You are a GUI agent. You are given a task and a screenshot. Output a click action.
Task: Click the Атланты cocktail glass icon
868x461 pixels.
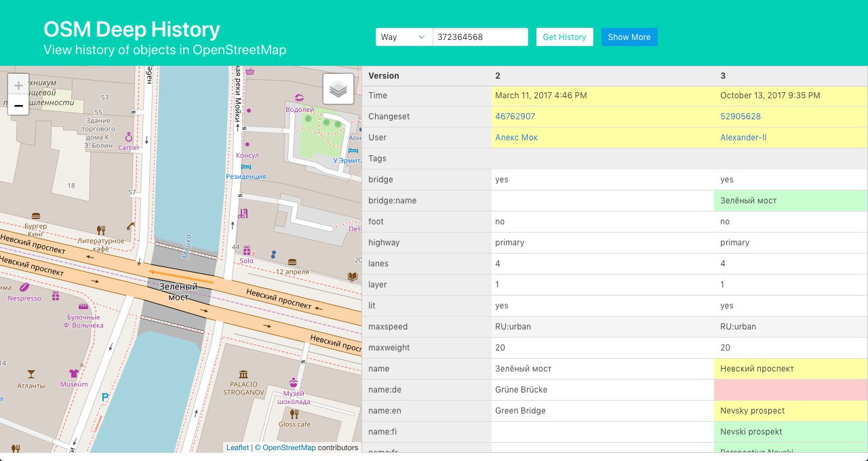31,374
